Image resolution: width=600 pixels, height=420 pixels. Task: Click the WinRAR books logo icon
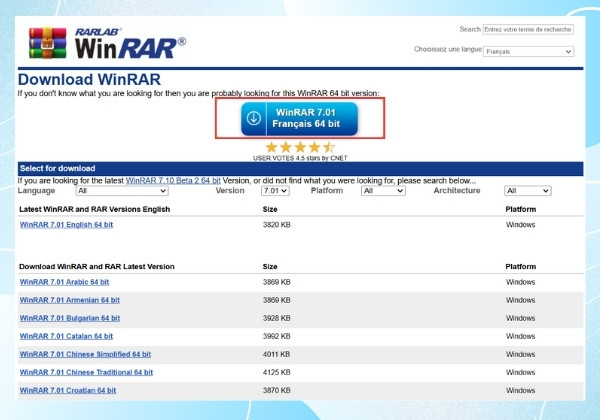(x=47, y=43)
